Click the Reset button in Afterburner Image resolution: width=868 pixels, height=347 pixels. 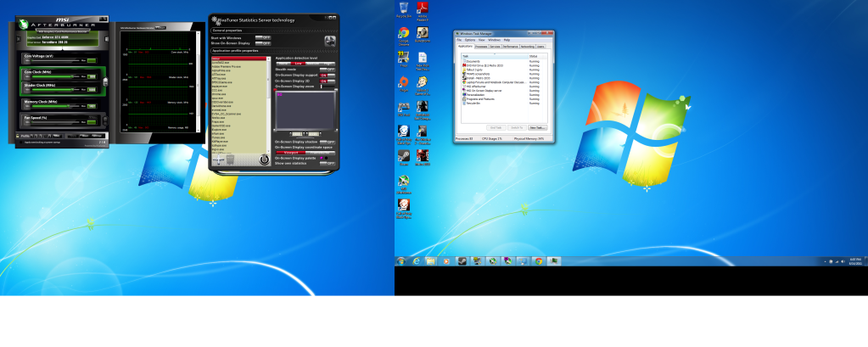pos(85,136)
